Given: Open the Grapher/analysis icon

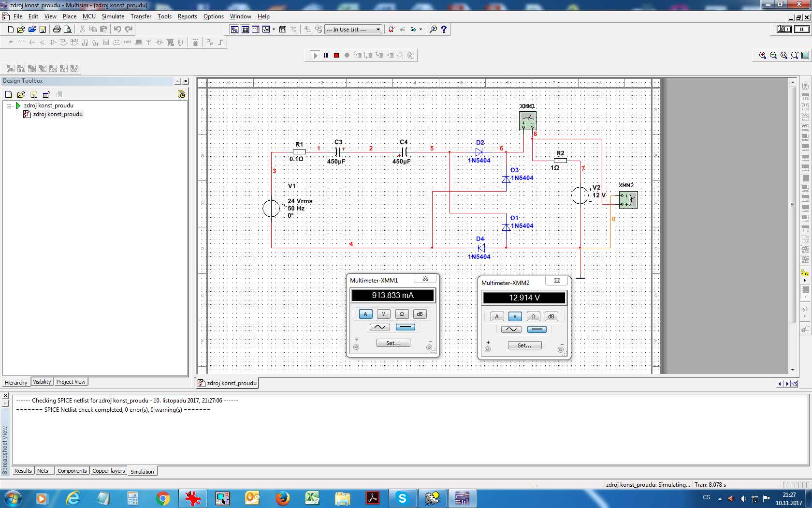Looking at the screenshot, I should pyautogui.click(x=266, y=30).
